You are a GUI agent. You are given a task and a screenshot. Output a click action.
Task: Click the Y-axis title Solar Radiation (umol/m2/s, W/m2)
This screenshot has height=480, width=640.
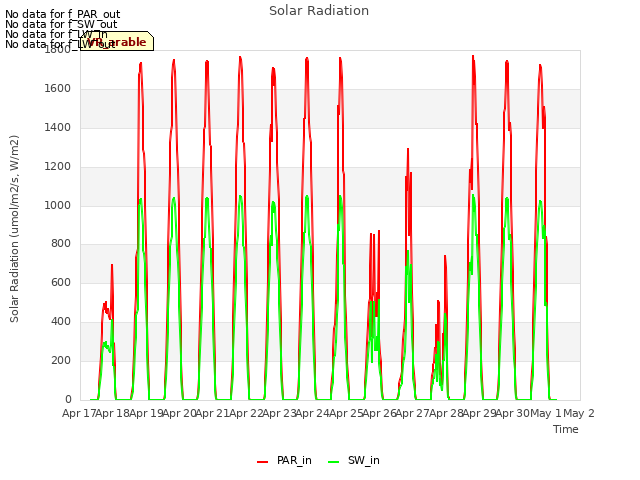click(14, 229)
